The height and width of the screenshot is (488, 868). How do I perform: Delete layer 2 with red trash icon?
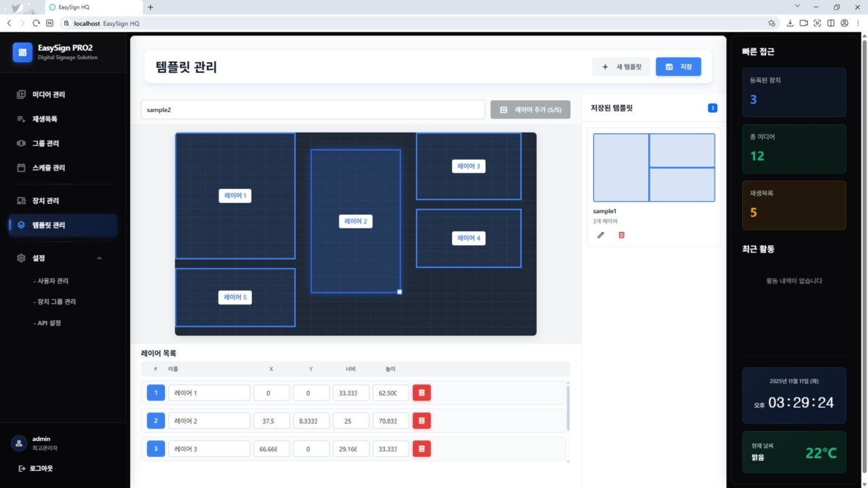coord(422,421)
